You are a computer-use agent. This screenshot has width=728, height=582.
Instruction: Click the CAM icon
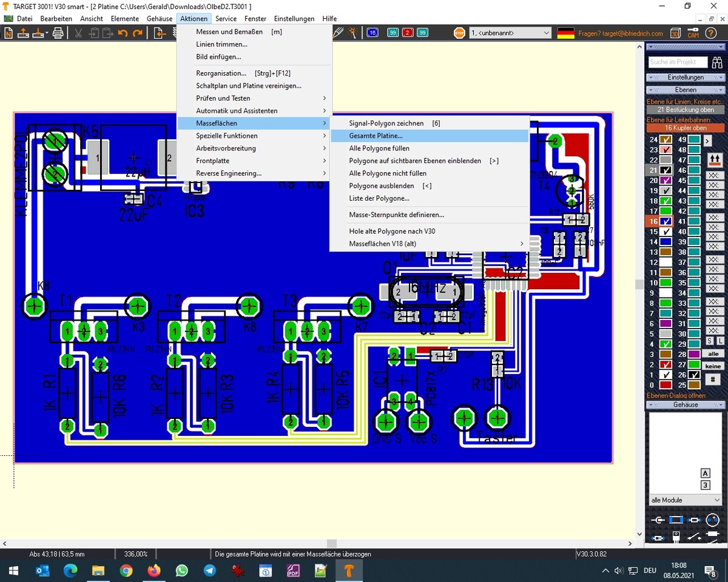[693, 33]
